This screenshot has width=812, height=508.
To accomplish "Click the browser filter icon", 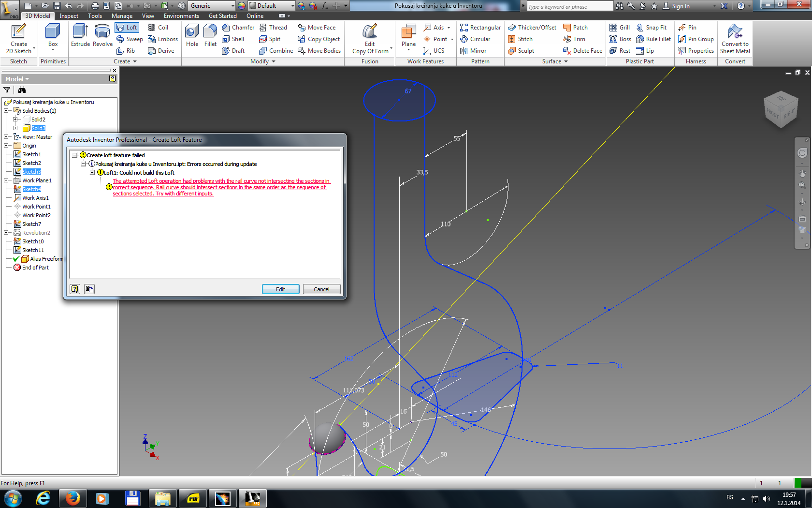I will (x=7, y=90).
